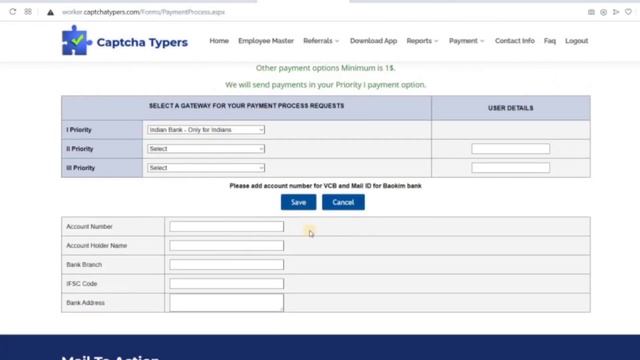Click the III Priority user details field
The width and height of the screenshot is (640, 360).
[x=511, y=168]
